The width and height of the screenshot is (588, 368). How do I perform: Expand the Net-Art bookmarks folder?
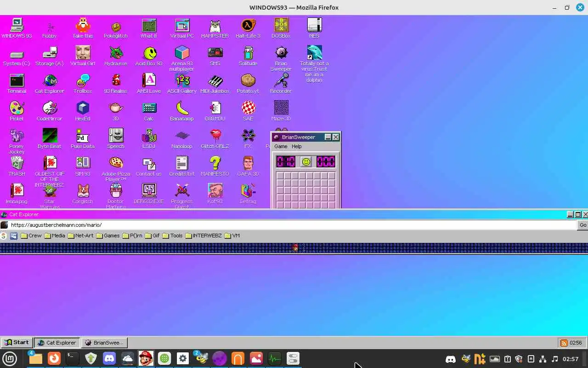pos(80,236)
